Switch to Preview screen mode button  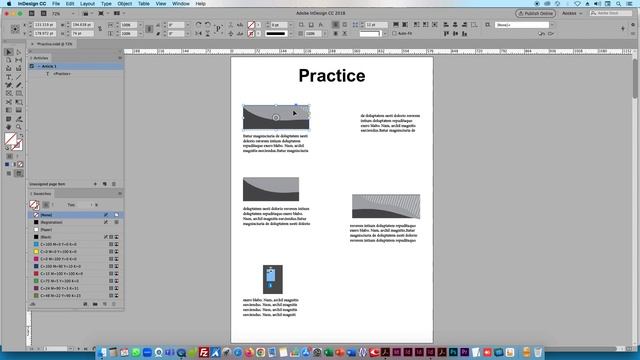pyautogui.click(x=19, y=173)
